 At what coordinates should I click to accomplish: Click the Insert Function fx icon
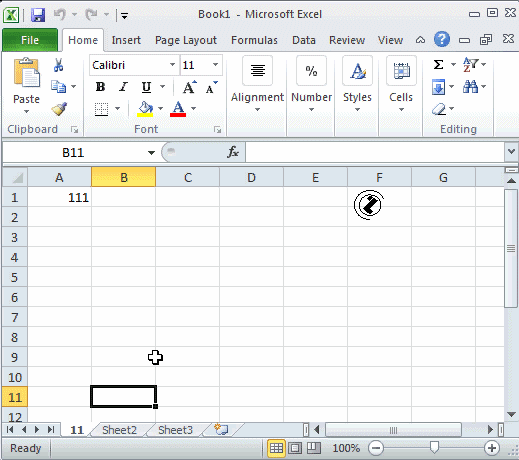point(233,152)
